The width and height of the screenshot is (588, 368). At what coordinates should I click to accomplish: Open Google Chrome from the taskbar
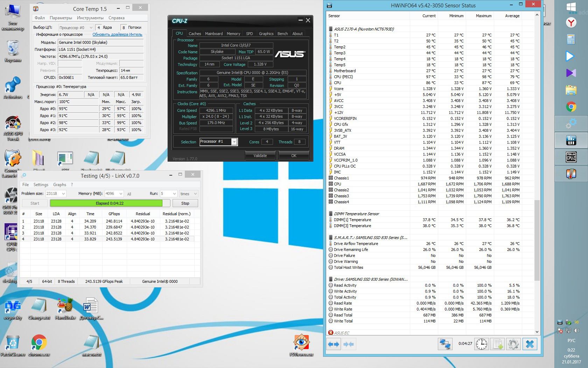[571, 107]
